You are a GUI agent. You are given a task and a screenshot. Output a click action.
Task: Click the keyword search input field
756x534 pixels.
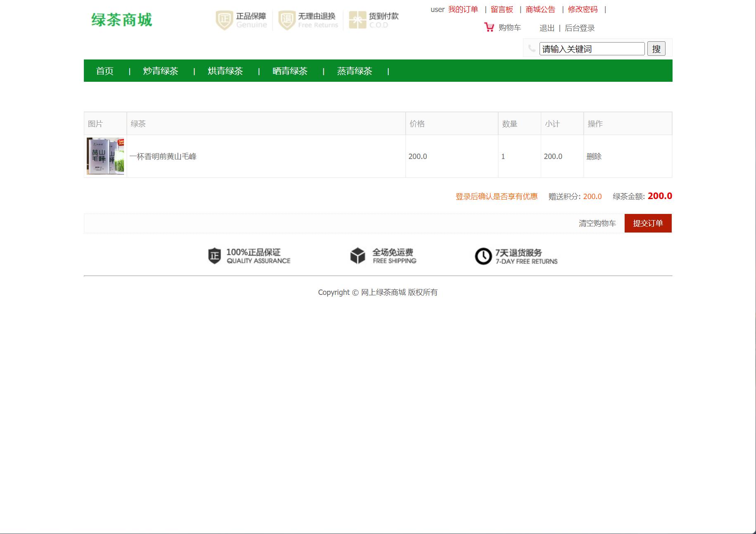pyautogui.click(x=591, y=48)
